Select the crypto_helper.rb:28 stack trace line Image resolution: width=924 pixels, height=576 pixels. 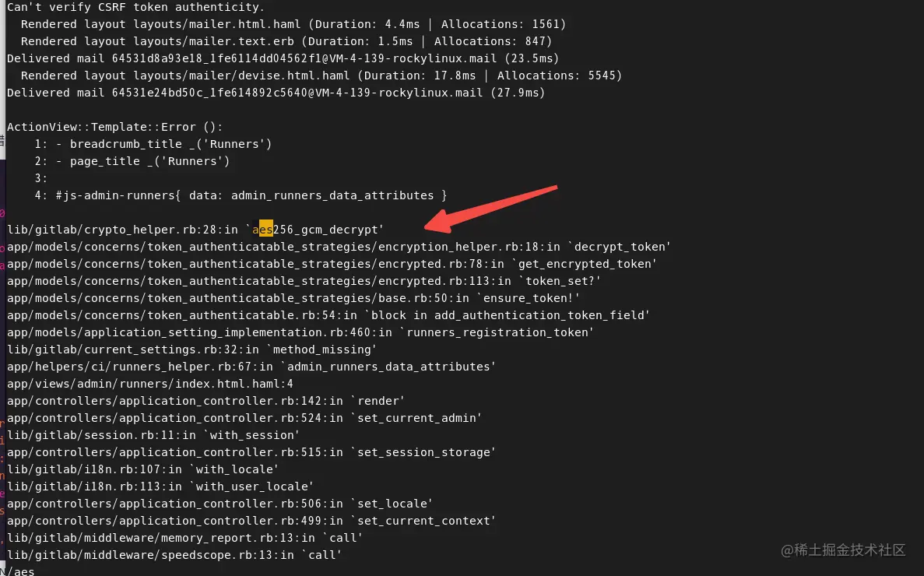point(195,229)
